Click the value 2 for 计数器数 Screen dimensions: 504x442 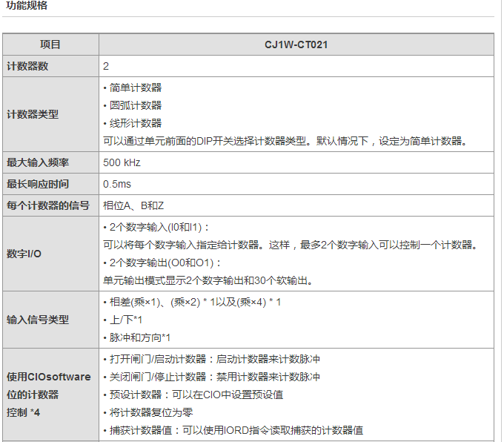[x=106, y=66]
